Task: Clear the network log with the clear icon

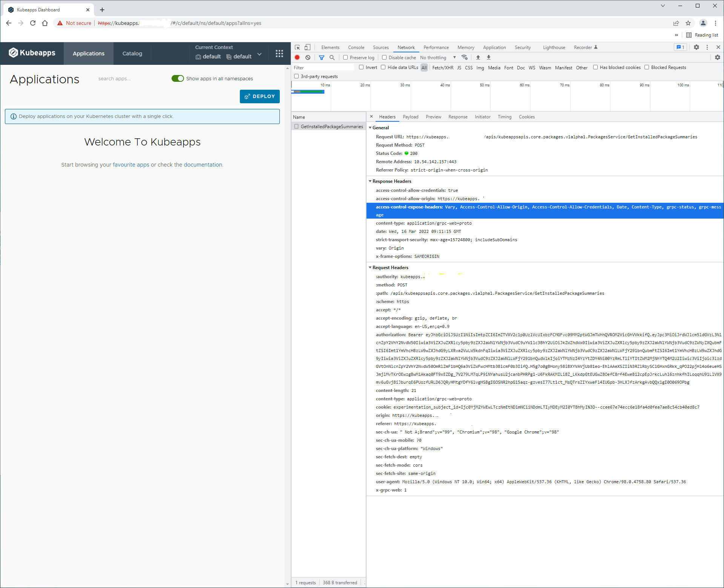Action: [x=308, y=57]
